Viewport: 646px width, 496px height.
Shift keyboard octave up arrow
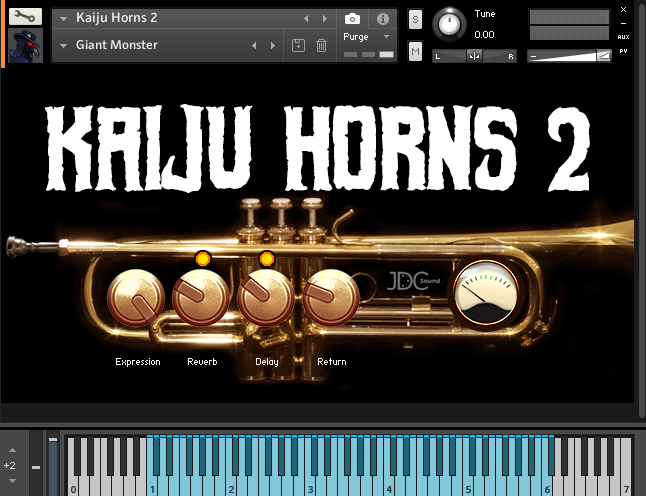click(12, 450)
